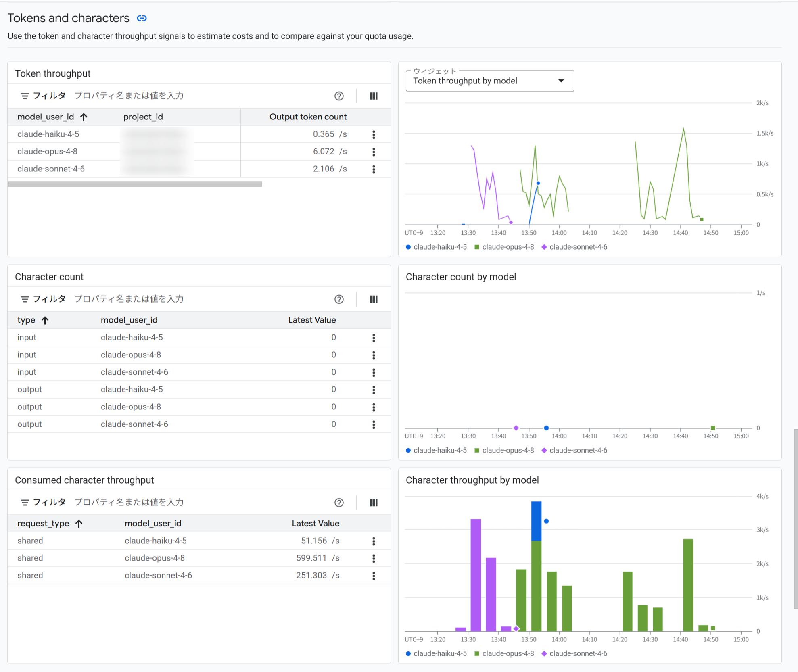Open column options in Character count table
This screenshot has height=672, width=798.
coord(374,299)
